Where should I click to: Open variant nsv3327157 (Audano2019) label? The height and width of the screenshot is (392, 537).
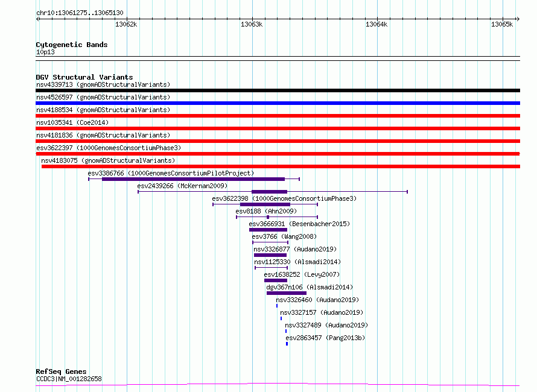322,312
